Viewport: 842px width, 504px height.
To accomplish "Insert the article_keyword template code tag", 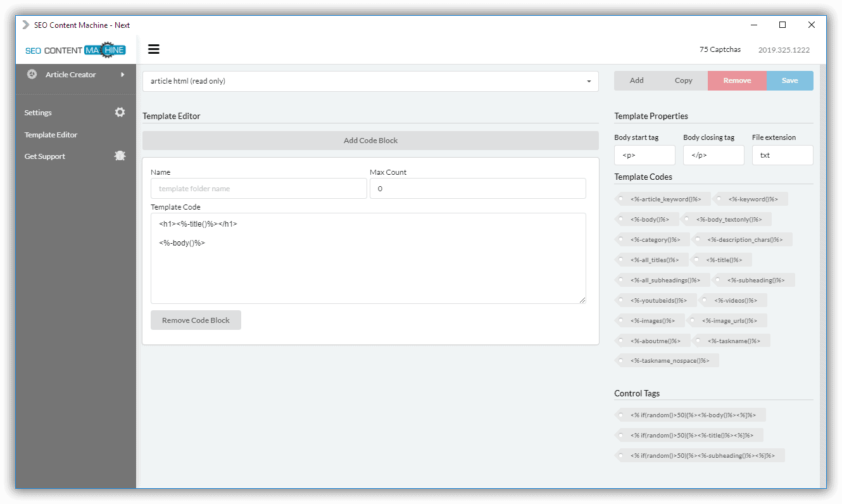I will coord(663,199).
